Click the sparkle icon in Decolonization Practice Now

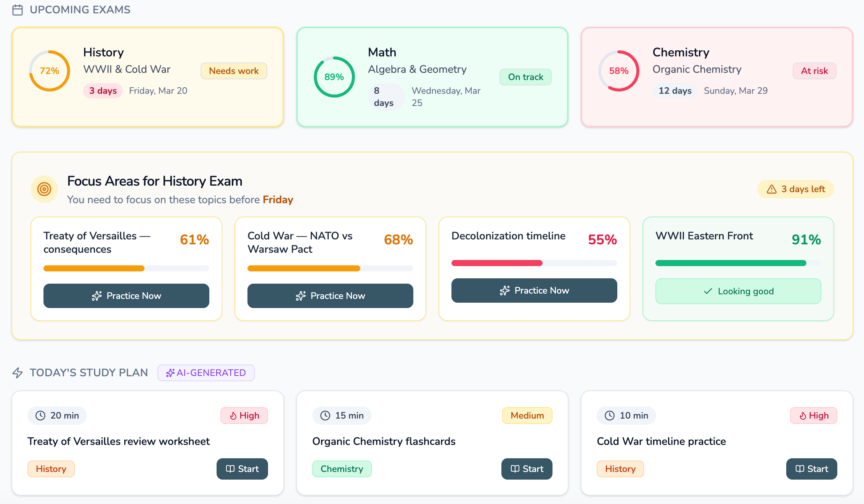click(505, 291)
